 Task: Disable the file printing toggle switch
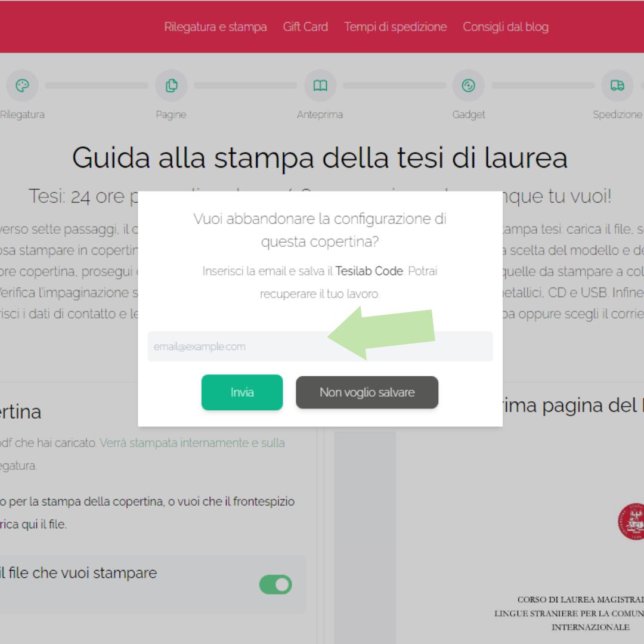[275, 584]
